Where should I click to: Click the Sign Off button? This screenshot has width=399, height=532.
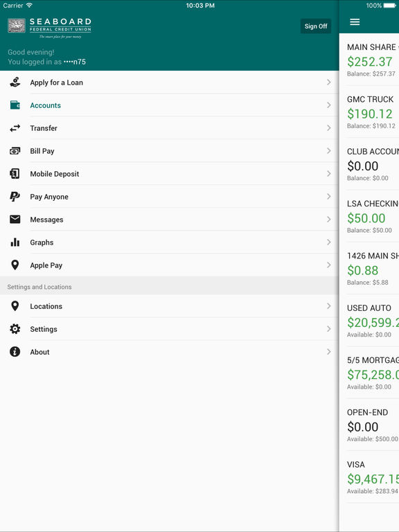tap(316, 26)
